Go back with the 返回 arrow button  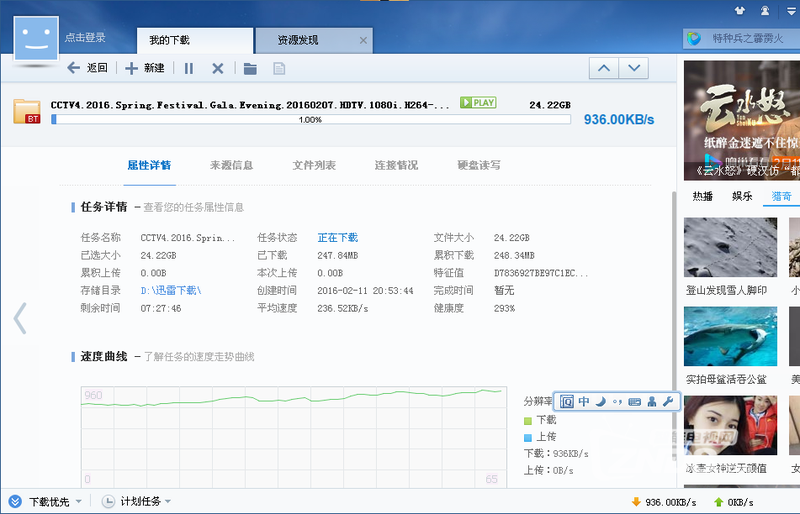point(87,68)
